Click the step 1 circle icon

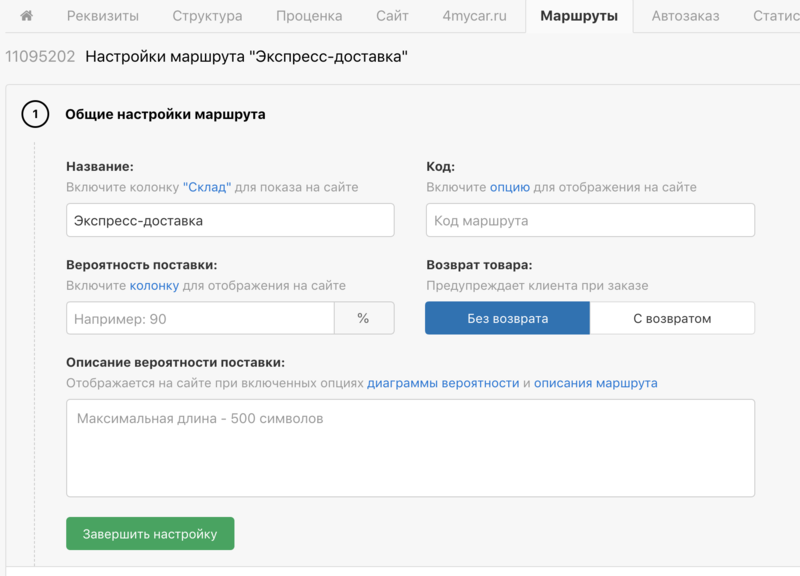[35, 115]
